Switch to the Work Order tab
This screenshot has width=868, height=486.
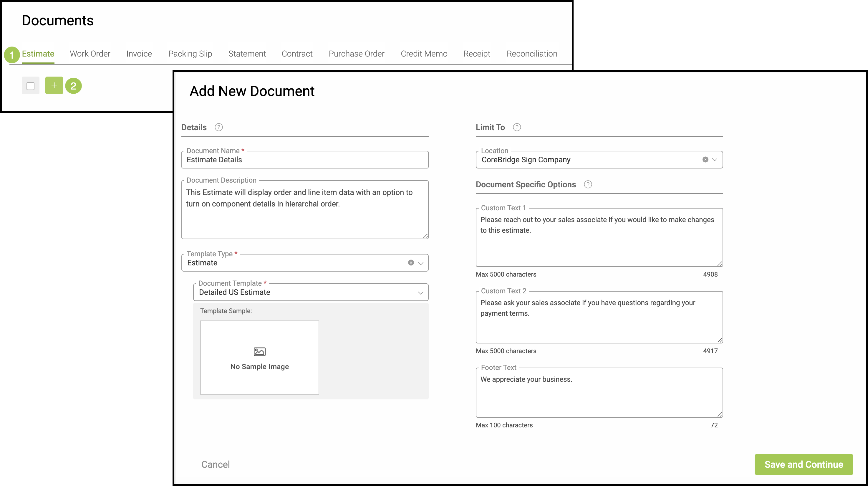coord(90,54)
